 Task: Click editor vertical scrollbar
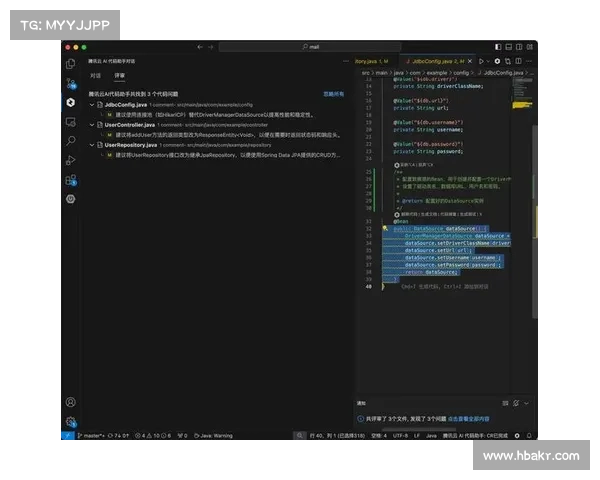click(535, 221)
